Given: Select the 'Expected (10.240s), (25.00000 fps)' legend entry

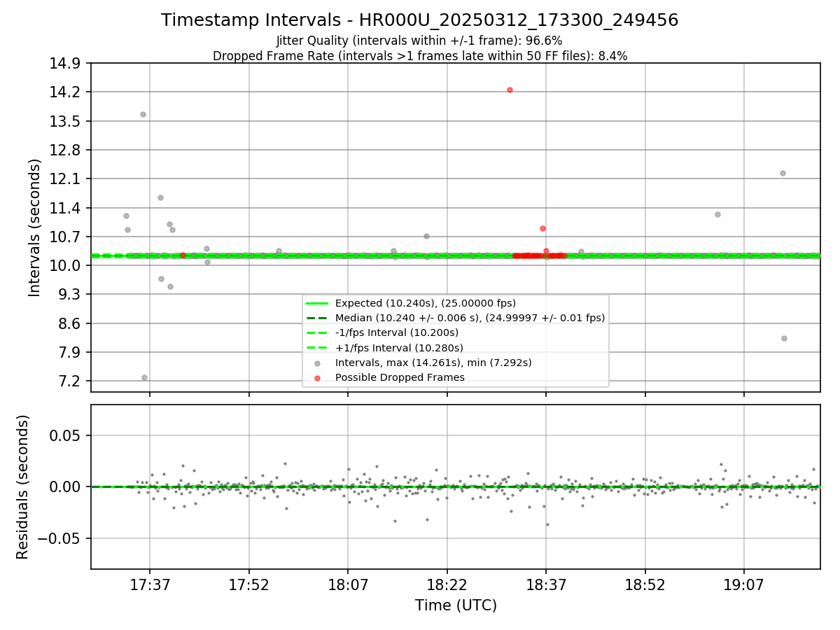Looking at the screenshot, I should (426, 303).
